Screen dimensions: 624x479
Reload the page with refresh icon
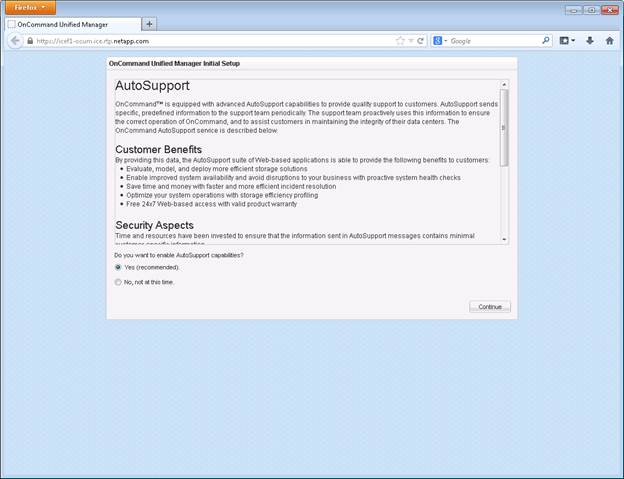[x=420, y=41]
